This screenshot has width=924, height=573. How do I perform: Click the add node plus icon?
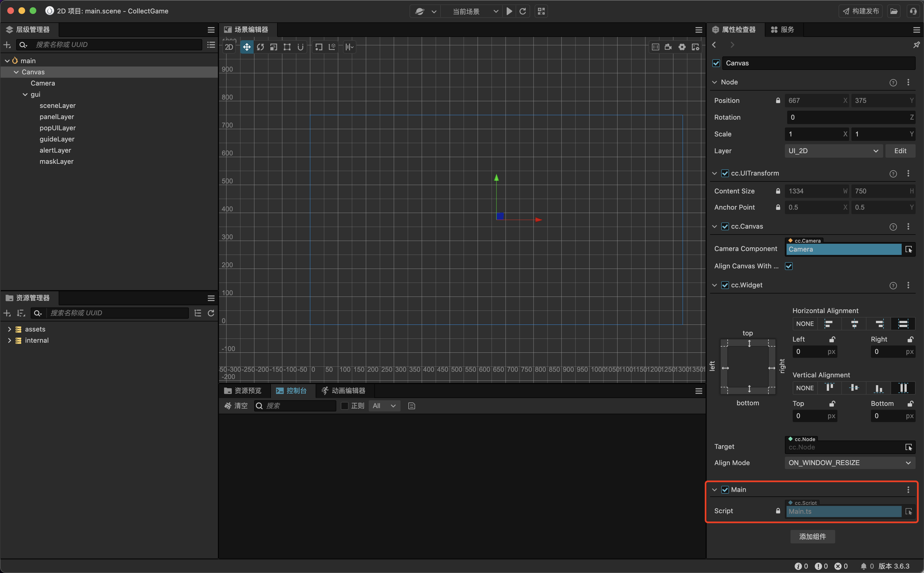coord(7,45)
